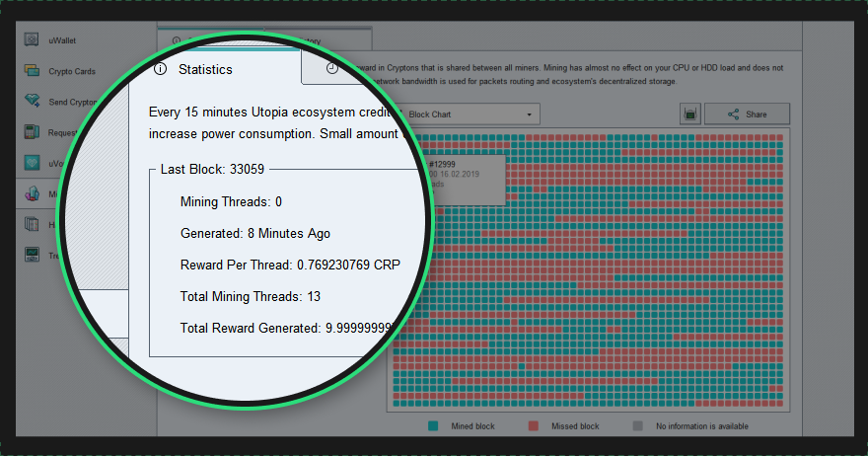Screen dimensions: 868x456
Task: Click the teal Mined block legend swatch
Action: pos(433,425)
